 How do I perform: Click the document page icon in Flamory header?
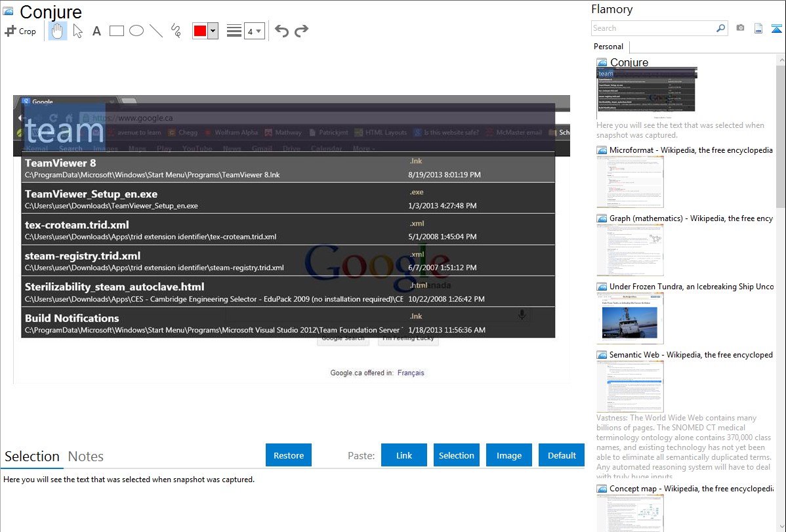point(758,28)
